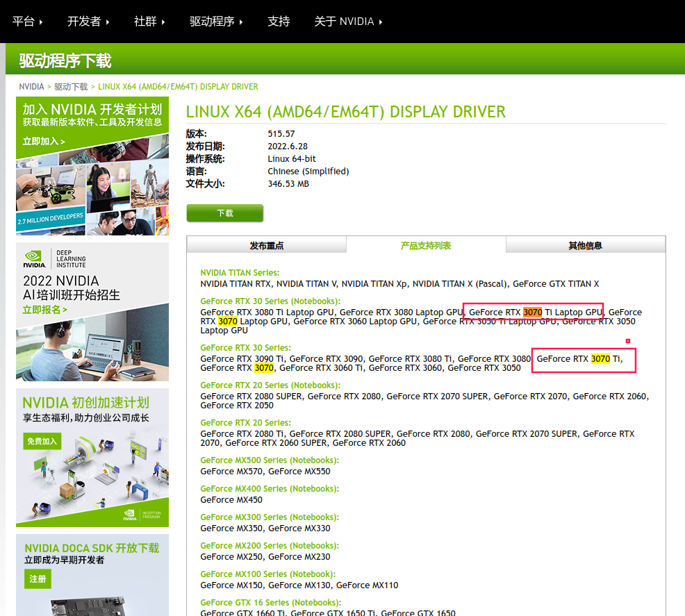Click the GeForce MX400 Series (Notebooks) heading
Screen dimensions: 685x616
point(270,488)
